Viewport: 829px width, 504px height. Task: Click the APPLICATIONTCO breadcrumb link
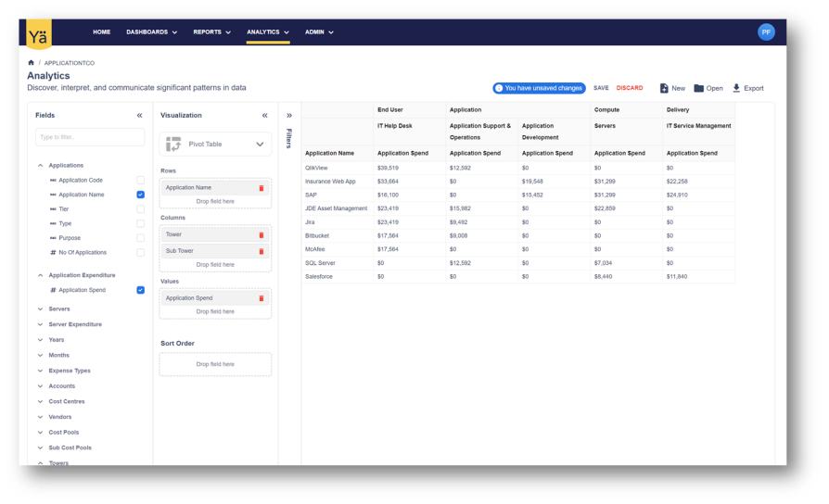(x=70, y=63)
